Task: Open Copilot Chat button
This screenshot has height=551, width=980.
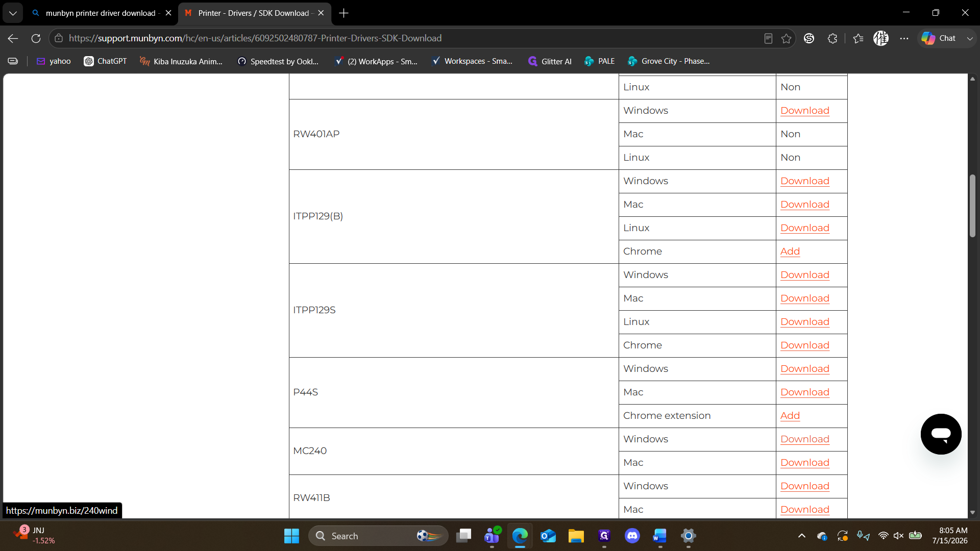Action: click(939, 38)
